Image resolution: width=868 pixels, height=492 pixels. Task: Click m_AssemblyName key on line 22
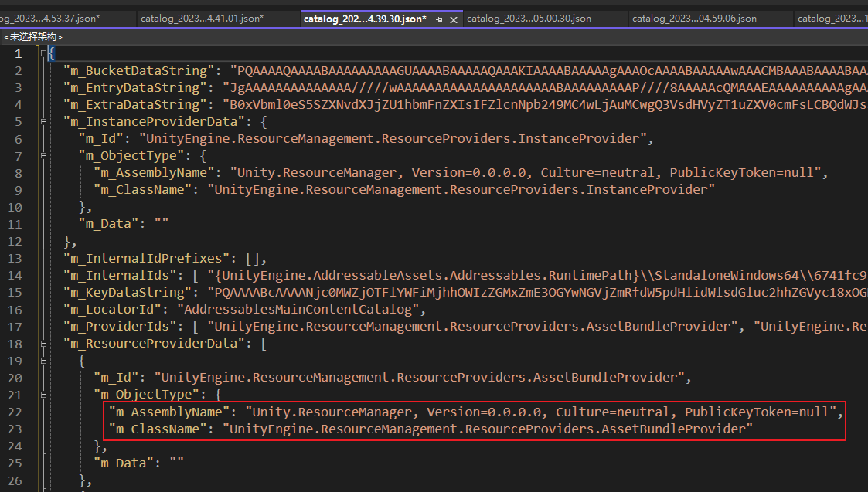click(x=169, y=412)
